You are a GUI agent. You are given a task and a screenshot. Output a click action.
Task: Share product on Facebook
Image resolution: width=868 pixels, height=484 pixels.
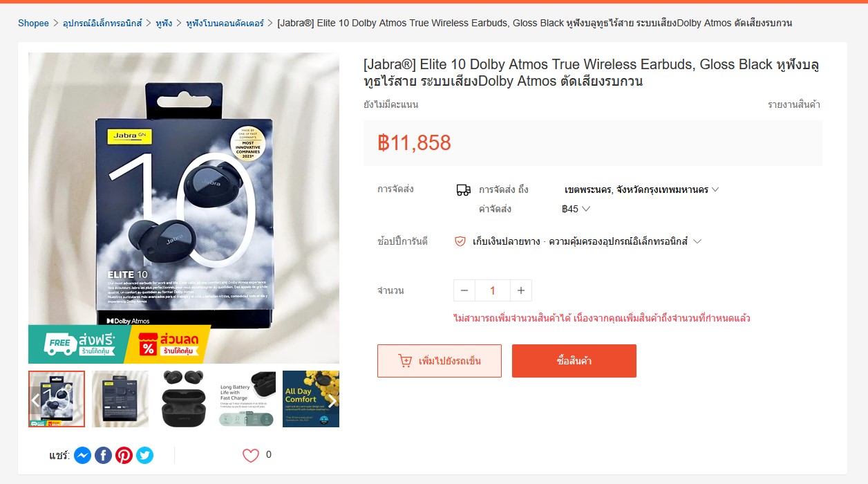click(103, 455)
